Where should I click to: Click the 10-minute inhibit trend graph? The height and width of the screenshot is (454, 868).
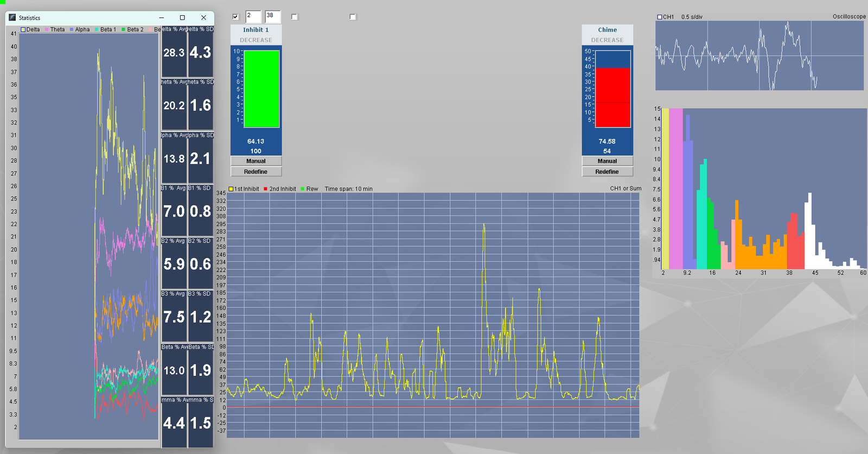[x=433, y=315]
